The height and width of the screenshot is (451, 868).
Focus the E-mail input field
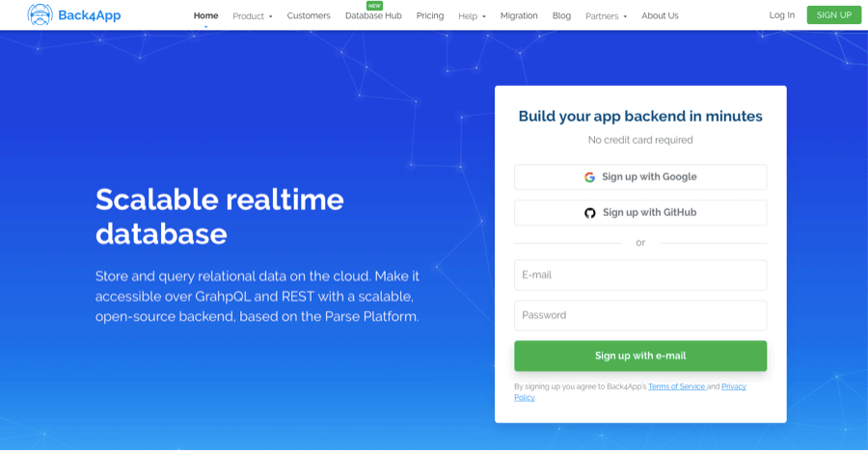point(640,275)
